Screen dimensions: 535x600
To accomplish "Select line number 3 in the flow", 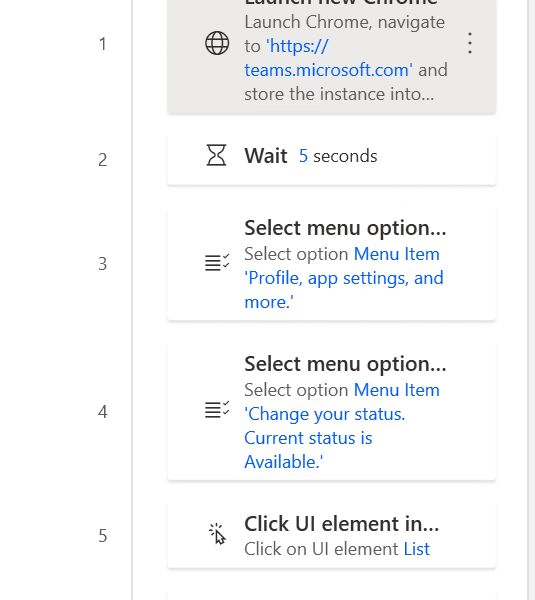I will point(103,264).
